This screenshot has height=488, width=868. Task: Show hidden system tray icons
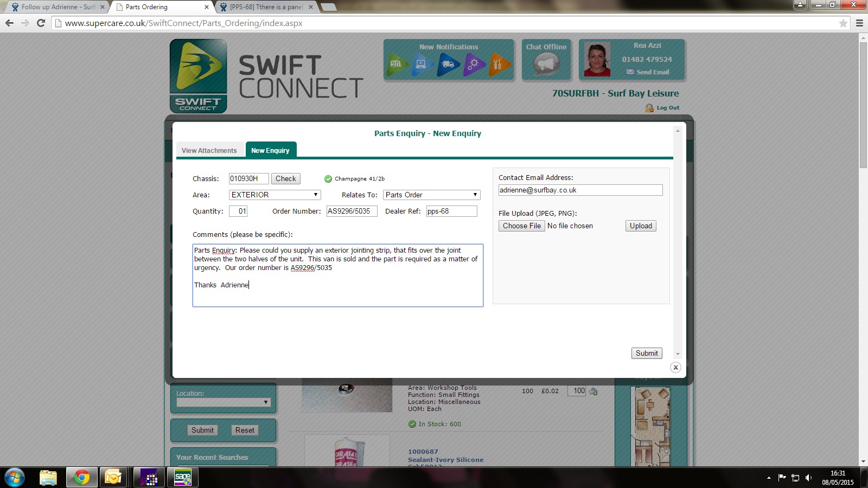point(769,478)
